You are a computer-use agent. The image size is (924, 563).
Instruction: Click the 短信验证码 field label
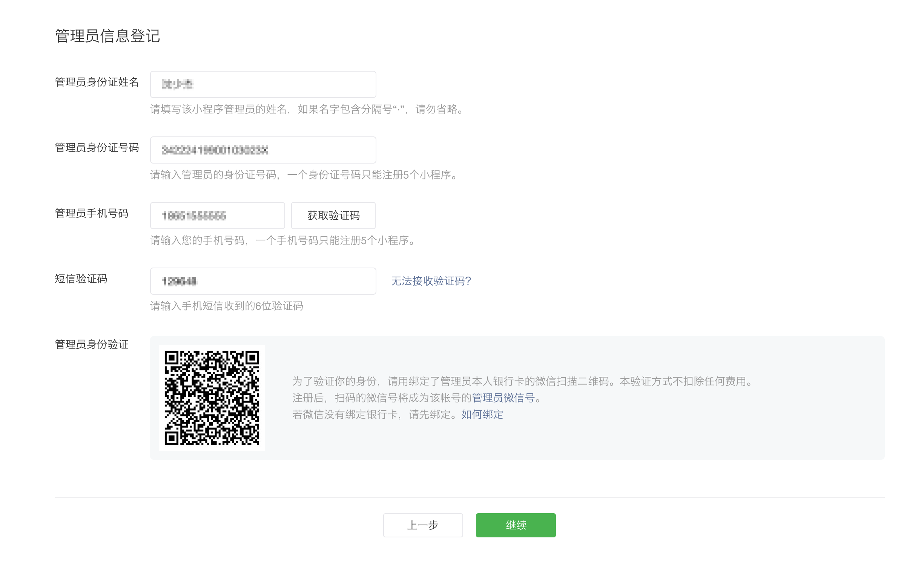(81, 279)
